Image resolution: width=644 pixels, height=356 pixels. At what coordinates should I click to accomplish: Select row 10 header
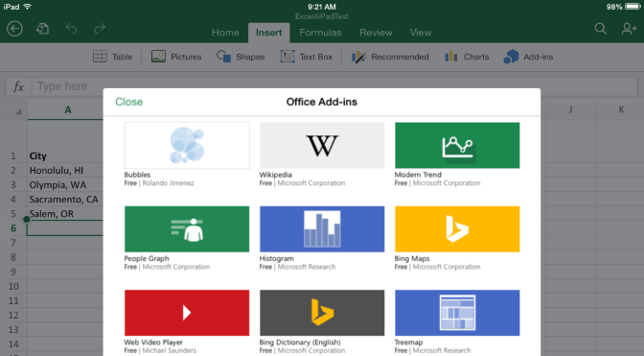tap(13, 286)
